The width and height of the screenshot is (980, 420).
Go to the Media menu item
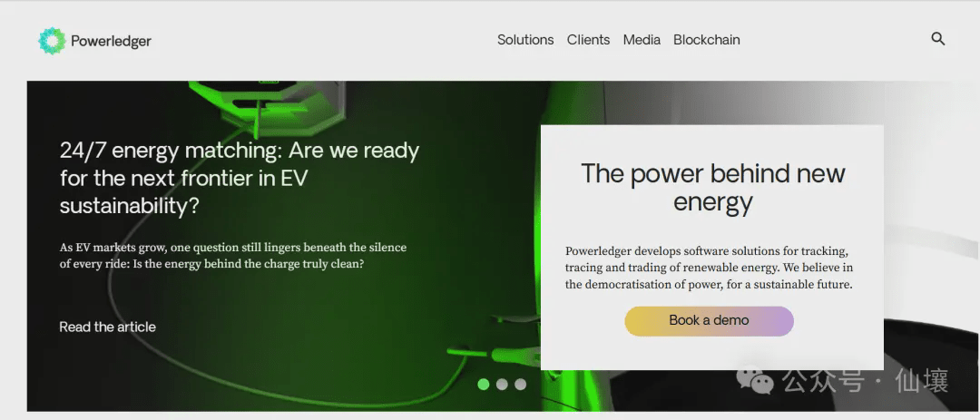click(642, 40)
